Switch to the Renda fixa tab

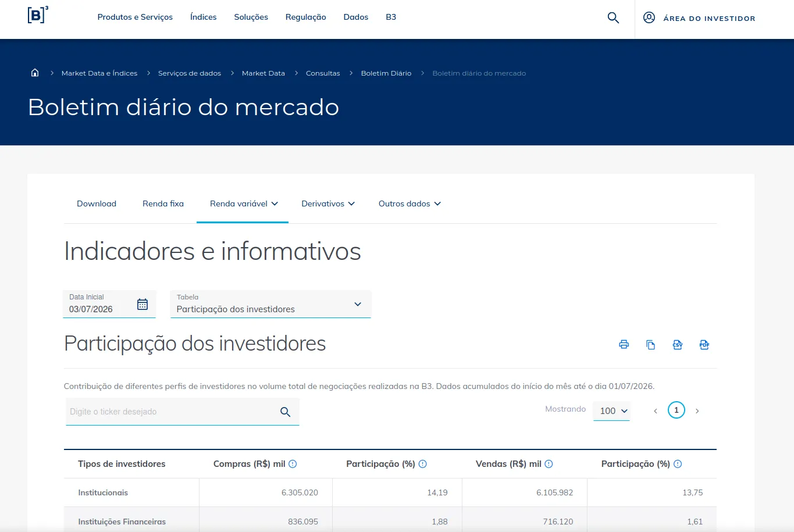163,203
